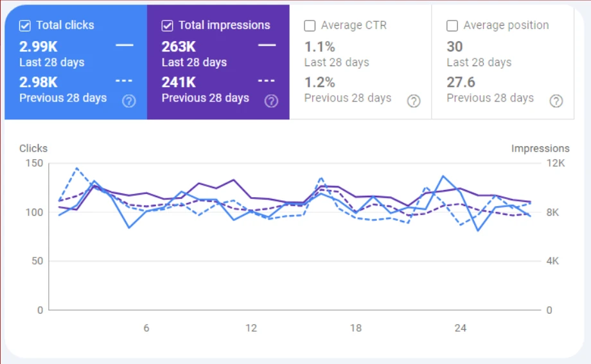This screenshot has height=364, width=591.
Task: Uncheck the Total clicks checkbox
Action: [25, 26]
